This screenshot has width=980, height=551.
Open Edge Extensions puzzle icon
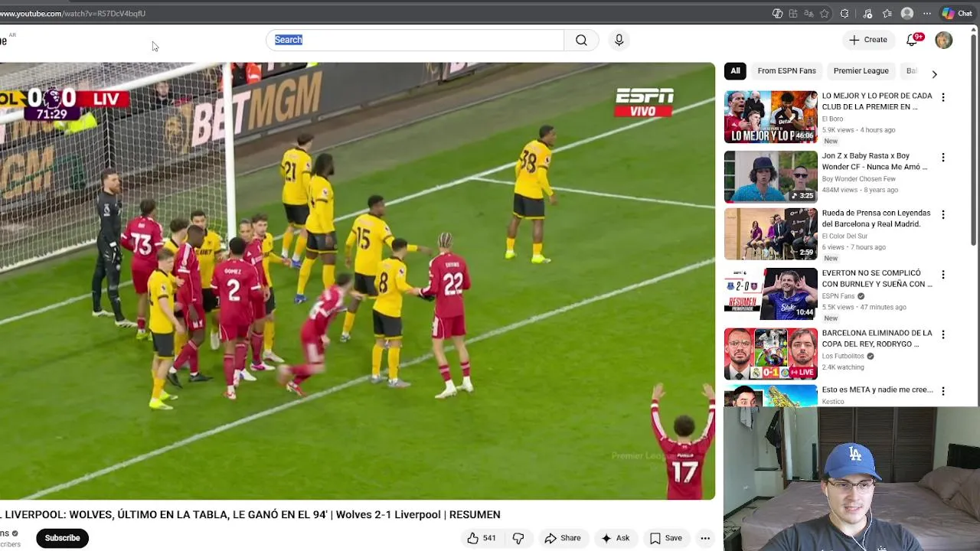tap(844, 13)
